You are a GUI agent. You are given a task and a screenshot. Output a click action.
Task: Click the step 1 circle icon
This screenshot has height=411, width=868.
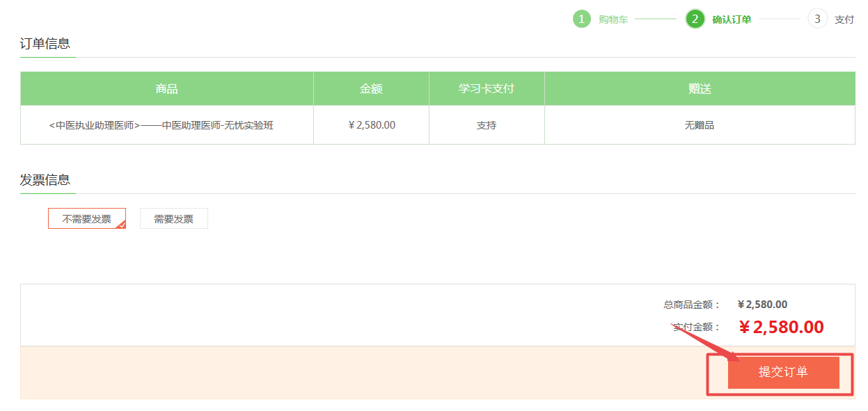pos(581,19)
